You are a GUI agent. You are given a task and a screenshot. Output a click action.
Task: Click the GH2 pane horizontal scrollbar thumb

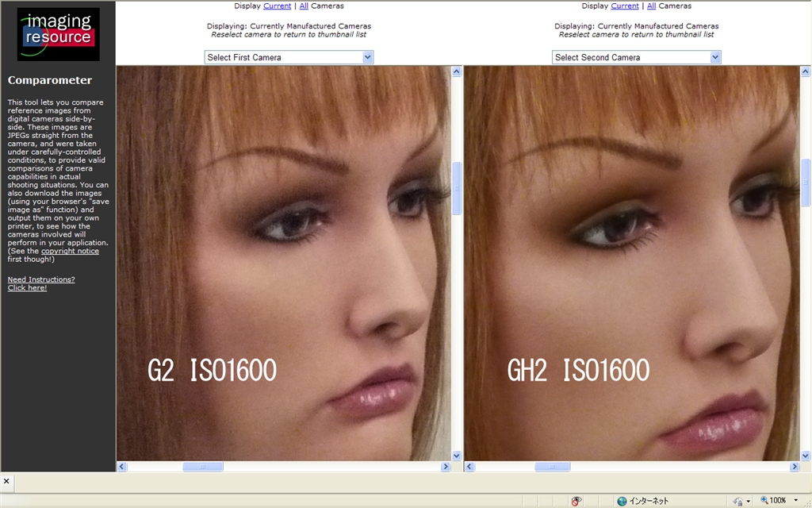[552, 467]
